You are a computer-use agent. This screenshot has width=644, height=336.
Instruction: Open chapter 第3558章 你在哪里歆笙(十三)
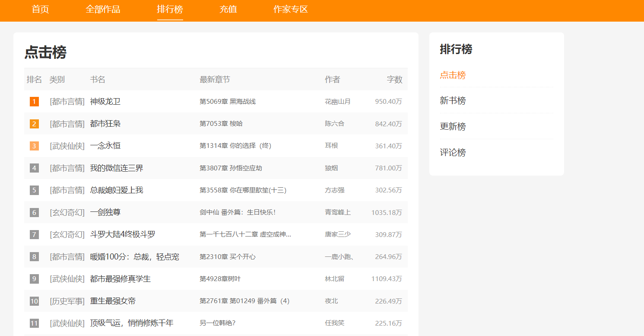(x=243, y=190)
